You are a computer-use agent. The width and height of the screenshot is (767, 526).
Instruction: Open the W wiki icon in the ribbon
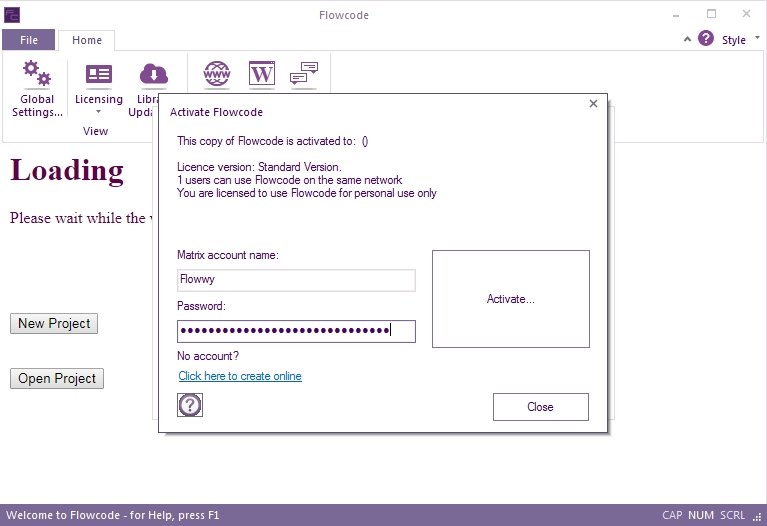point(262,74)
